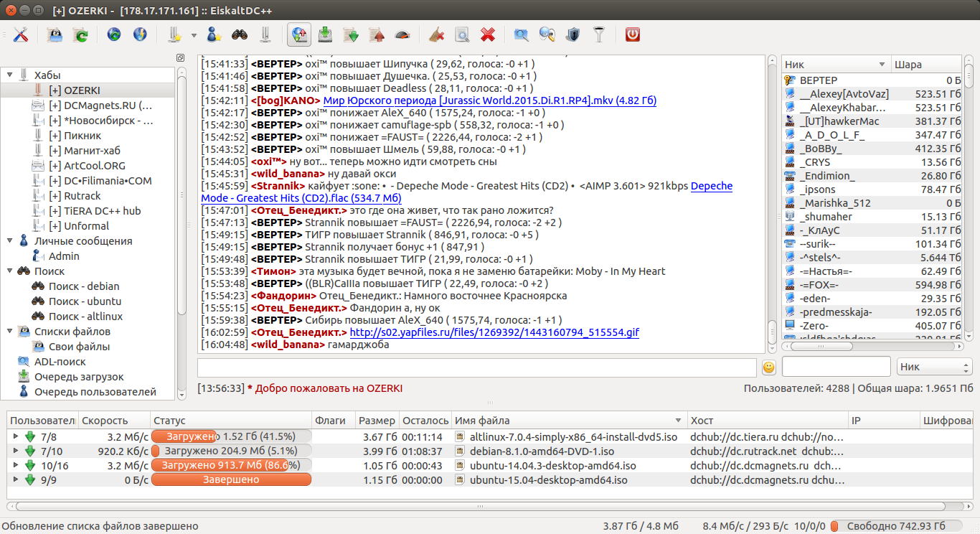The image size is (980, 534).
Task: Click the broom clear chat icon
Action: click(x=436, y=34)
